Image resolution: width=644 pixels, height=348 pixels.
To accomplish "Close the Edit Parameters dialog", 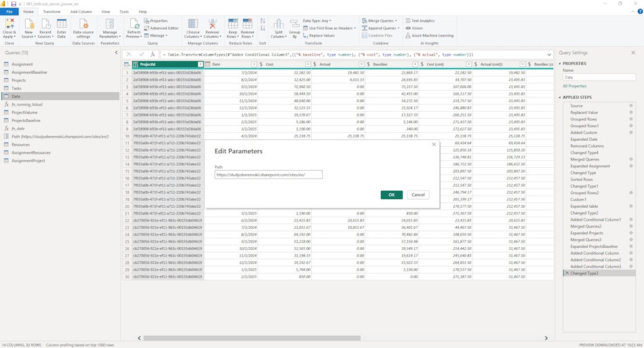I will [434, 144].
